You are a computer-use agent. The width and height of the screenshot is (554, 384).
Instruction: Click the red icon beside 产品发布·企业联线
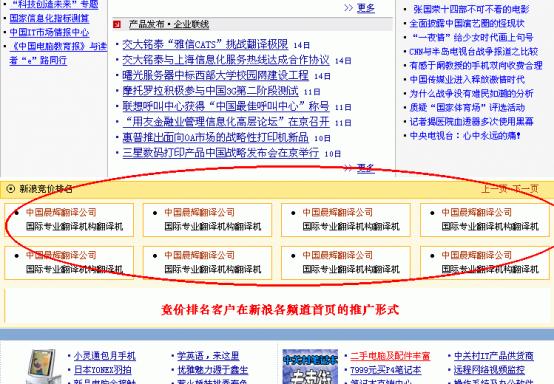117,24
